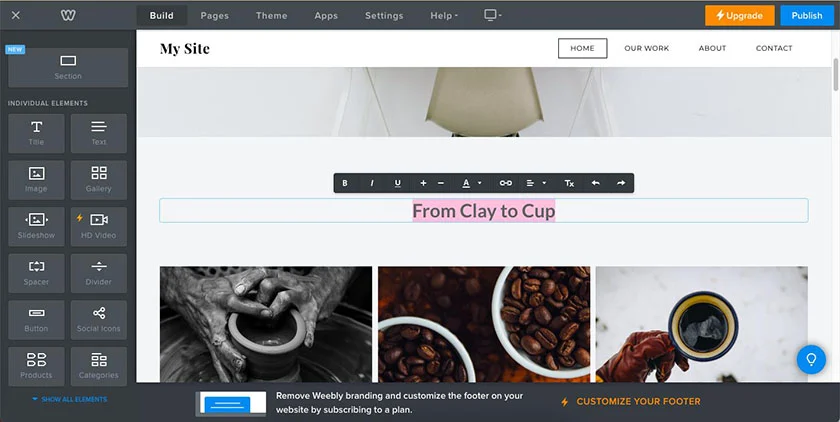Select the Gallery element
840x422 pixels.
(99, 180)
